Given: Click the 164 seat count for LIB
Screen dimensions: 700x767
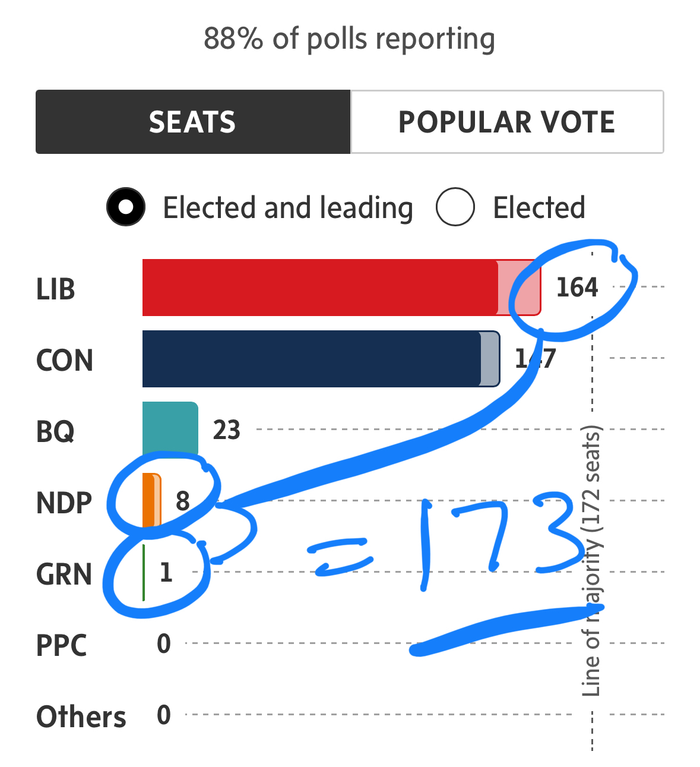Looking at the screenshot, I should pyautogui.click(x=577, y=288).
